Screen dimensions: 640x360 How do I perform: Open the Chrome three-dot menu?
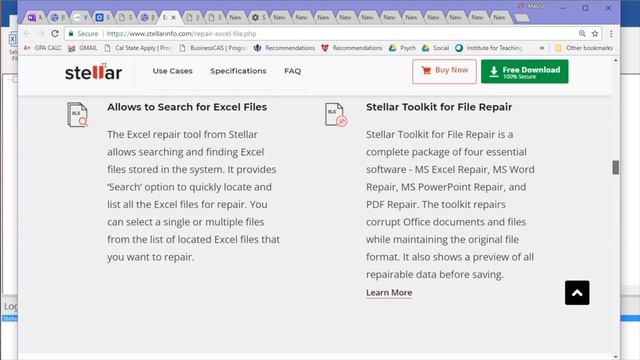tap(611, 33)
